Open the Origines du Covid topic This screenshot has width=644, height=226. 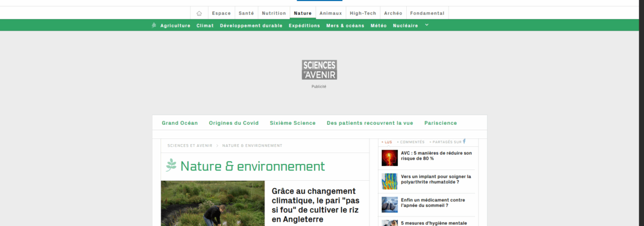point(233,123)
